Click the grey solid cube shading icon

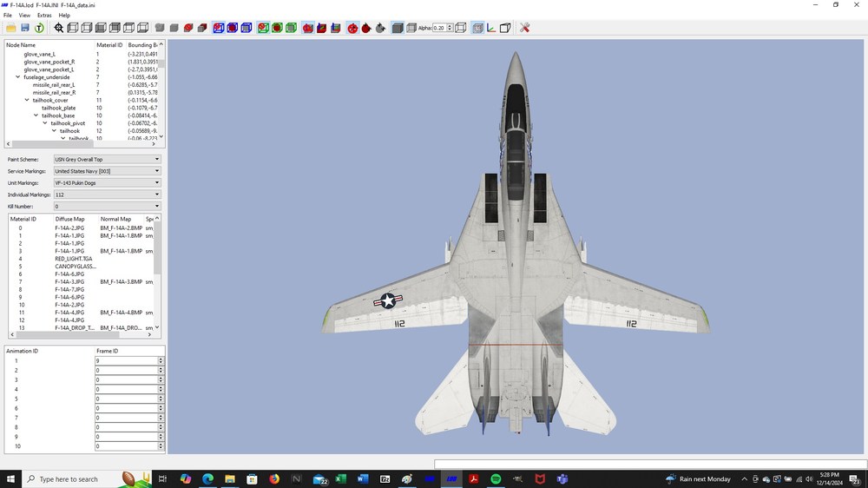click(x=398, y=28)
